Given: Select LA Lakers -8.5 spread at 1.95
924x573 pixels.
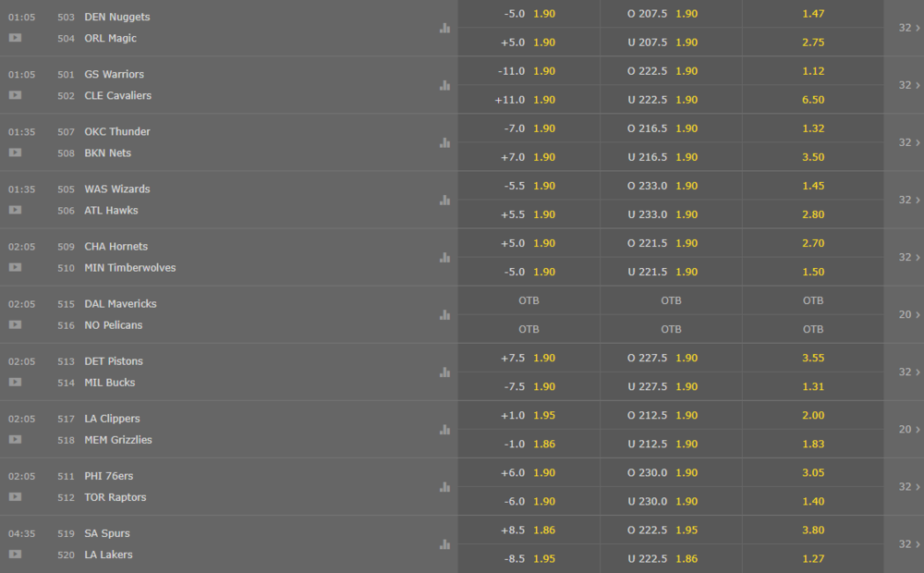Looking at the screenshot, I should pos(529,559).
